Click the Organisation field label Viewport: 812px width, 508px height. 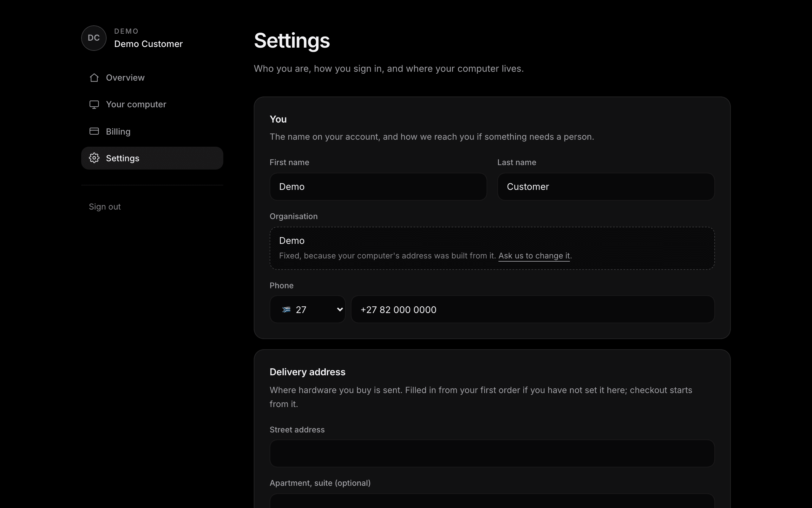tap(293, 216)
